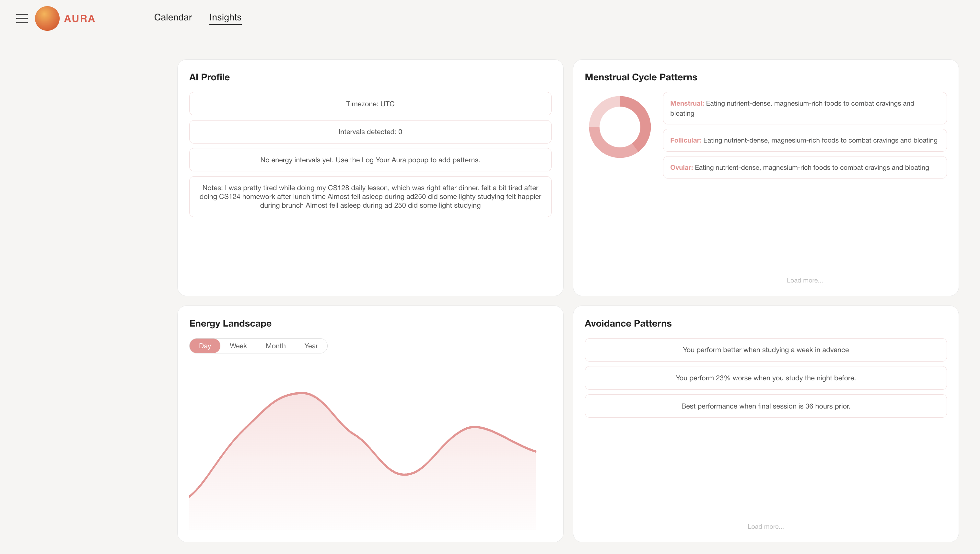
Task: Select the Follicular phase tip card
Action: (x=805, y=140)
